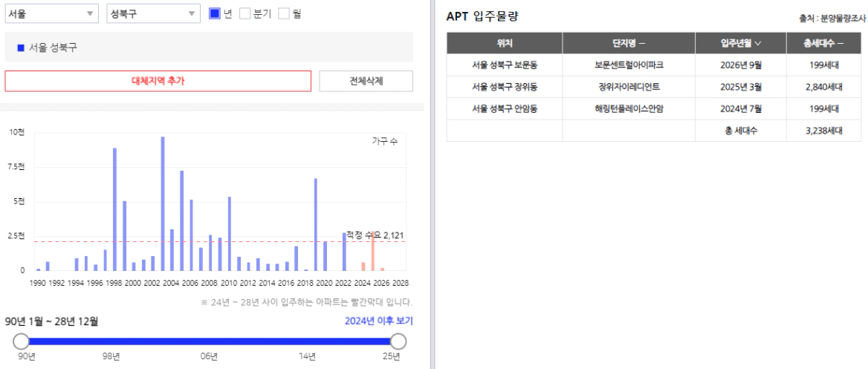Click the 98년 slider tick label

pos(111,356)
